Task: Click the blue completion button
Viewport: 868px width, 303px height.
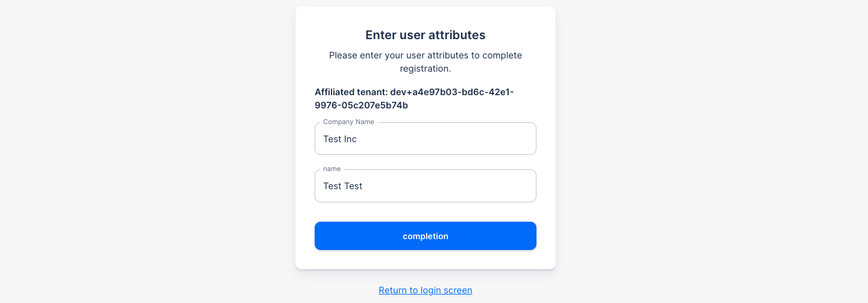Action: 426,236
